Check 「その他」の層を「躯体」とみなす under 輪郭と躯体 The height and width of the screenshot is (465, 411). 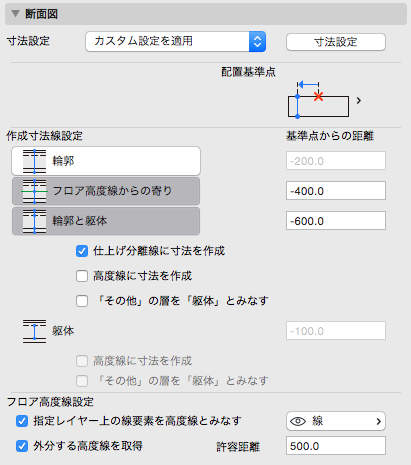pos(82,301)
